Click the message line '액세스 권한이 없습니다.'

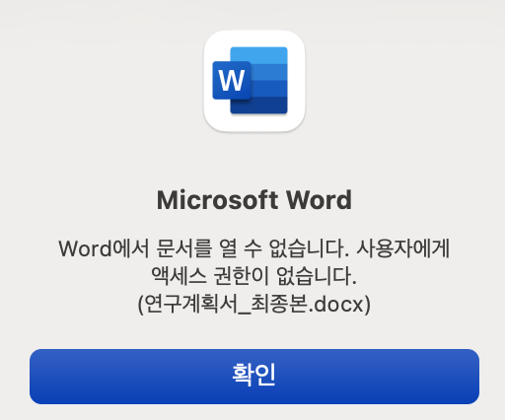(254, 276)
